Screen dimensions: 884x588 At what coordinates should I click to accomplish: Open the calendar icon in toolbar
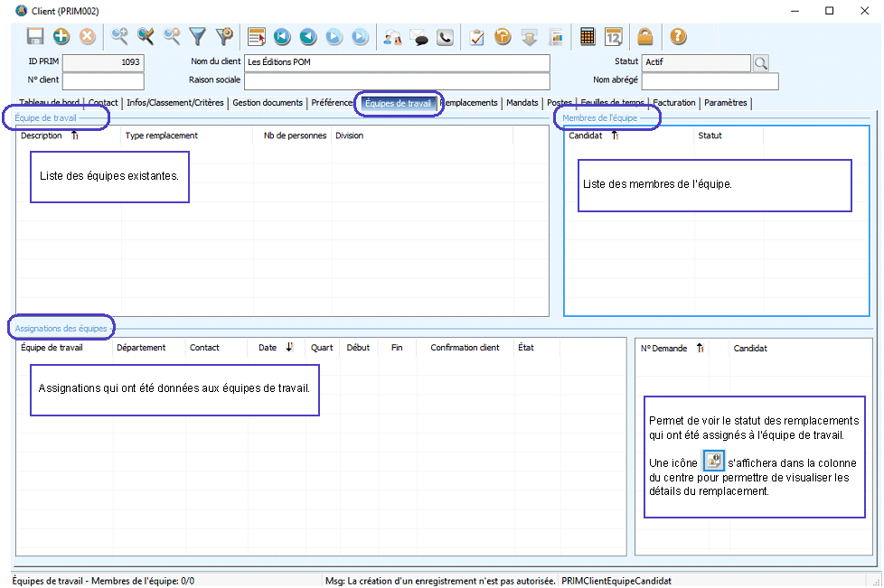tap(613, 37)
